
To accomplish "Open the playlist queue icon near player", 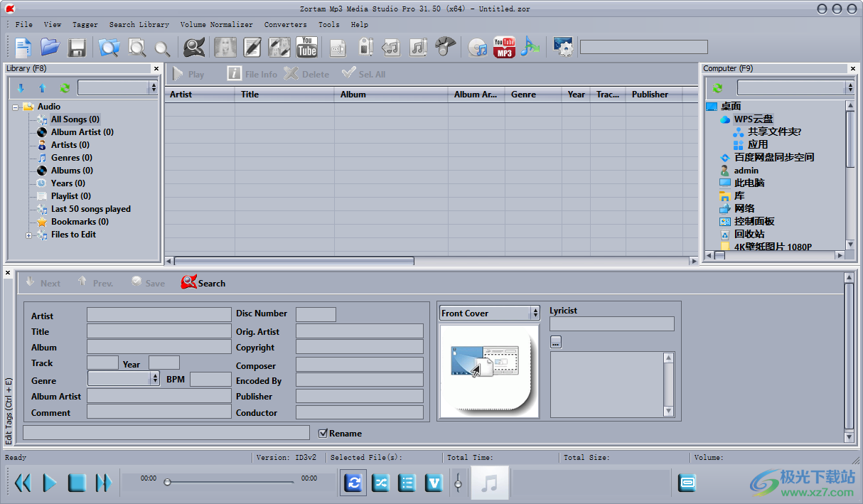I will pos(407,483).
